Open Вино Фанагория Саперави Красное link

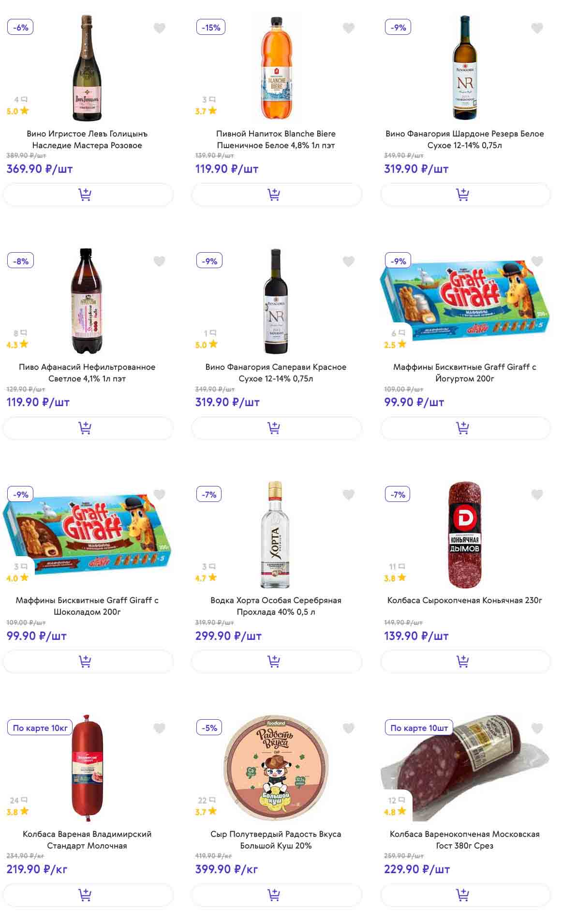[276, 373]
